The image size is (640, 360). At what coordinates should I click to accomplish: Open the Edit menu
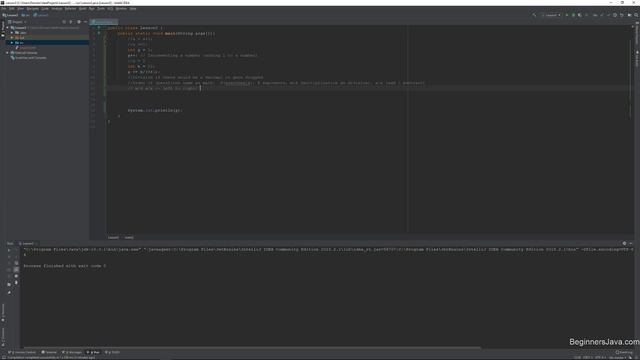pyautogui.click(x=12, y=9)
